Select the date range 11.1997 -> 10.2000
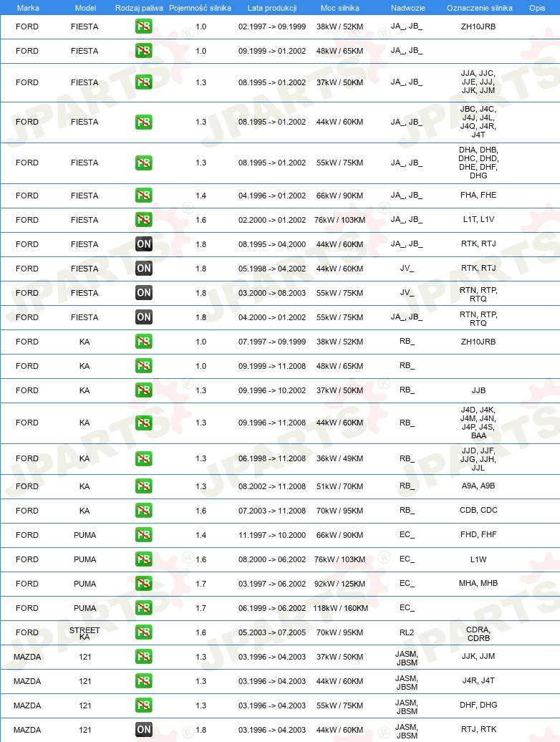This screenshot has width=560, height=742. (x=272, y=535)
